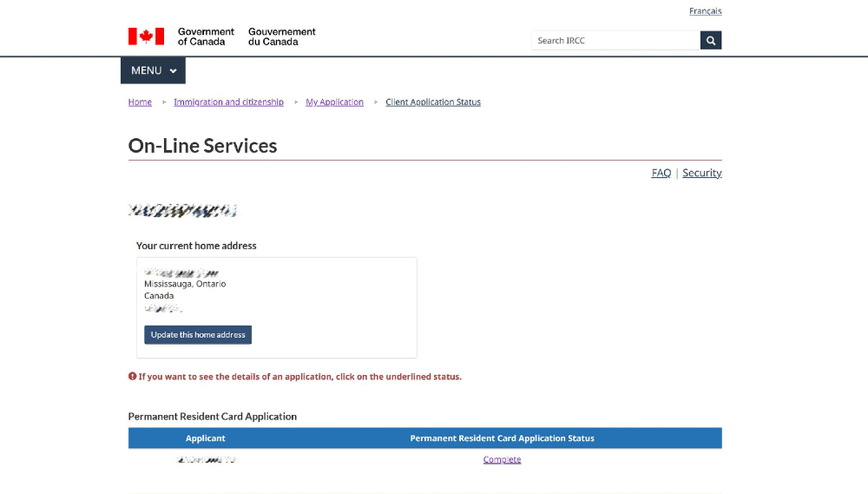Open the Complete application status link

(x=502, y=459)
